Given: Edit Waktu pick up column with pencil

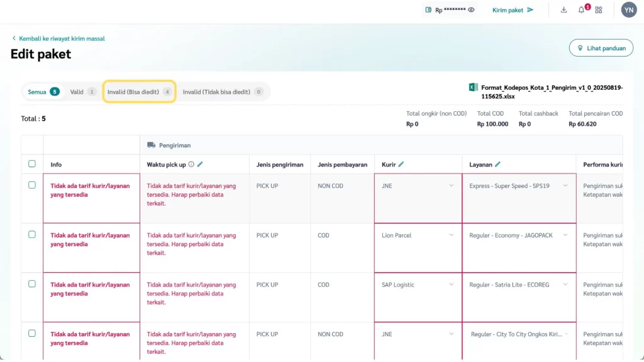Looking at the screenshot, I should (x=200, y=165).
